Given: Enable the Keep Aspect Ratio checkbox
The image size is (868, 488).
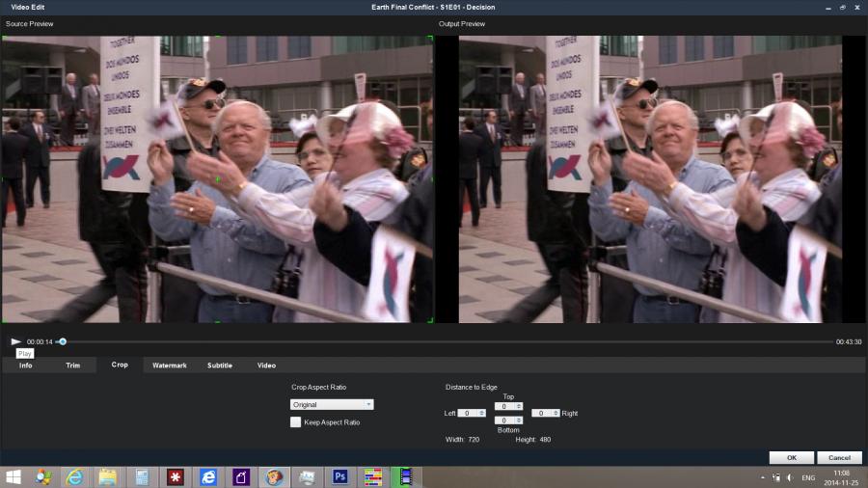Looking at the screenshot, I should [296, 422].
